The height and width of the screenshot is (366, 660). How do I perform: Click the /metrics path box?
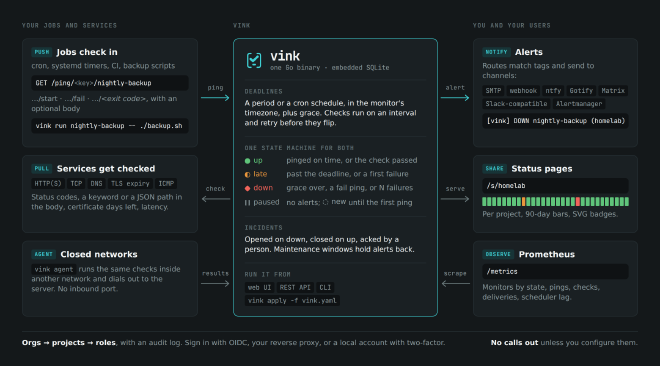click(556, 272)
